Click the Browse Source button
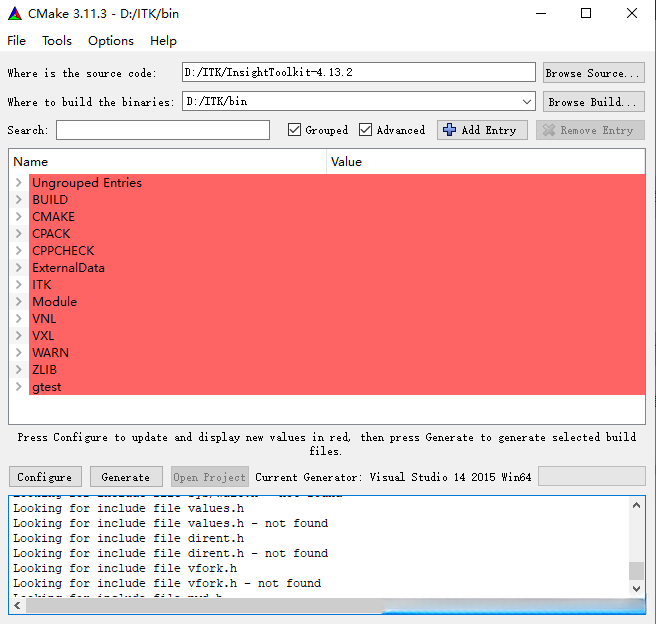 point(593,73)
